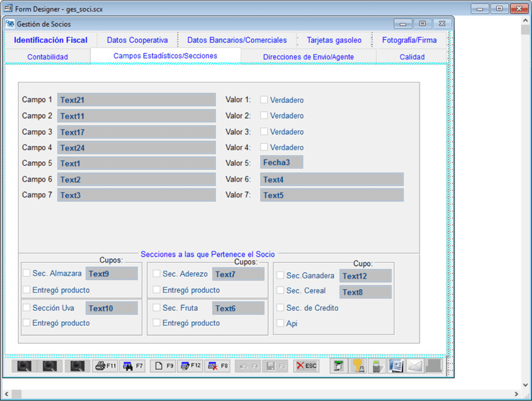This screenshot has height=401, width=532.
Task: Enable the Valor 1 Verdadero checkbox
Action: tap(264, 100)
